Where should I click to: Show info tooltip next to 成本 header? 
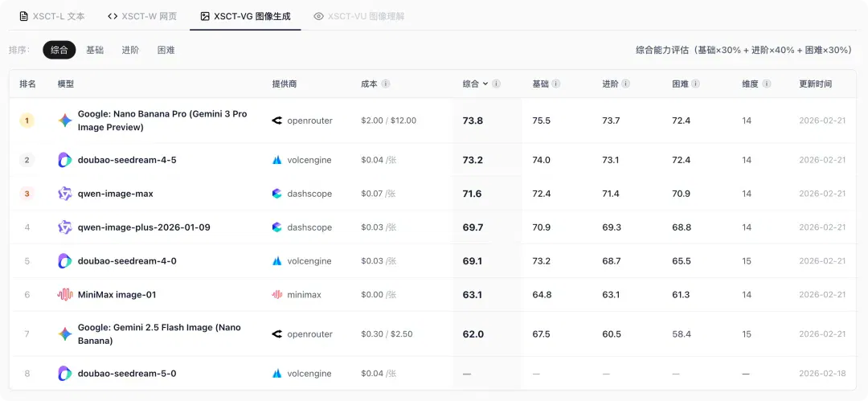click(386, 84)
